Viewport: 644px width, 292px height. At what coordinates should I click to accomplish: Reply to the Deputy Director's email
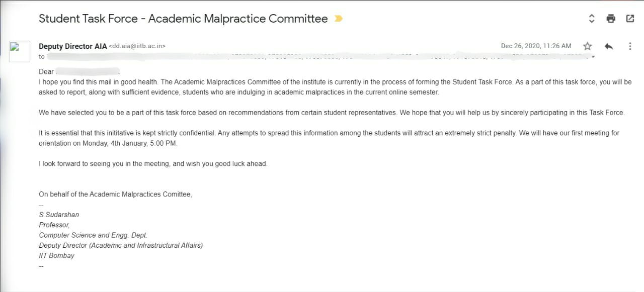608,46
